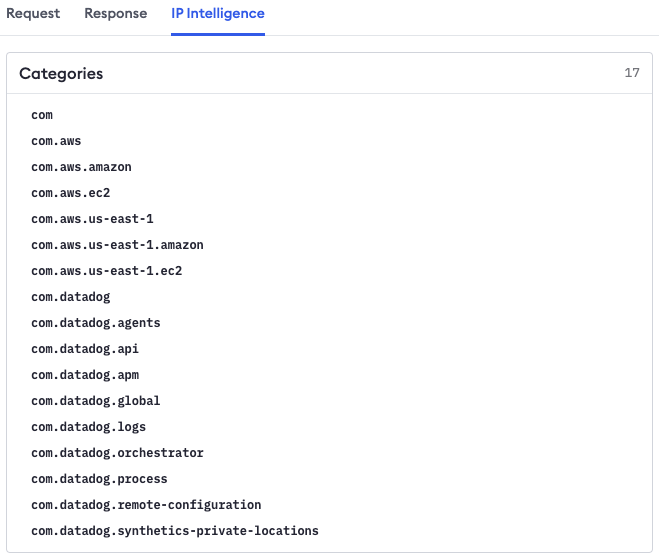Click com.aws.us-east-1 category
The width and height of the screenshot is (659, 560).
click(x=92, y=219)
